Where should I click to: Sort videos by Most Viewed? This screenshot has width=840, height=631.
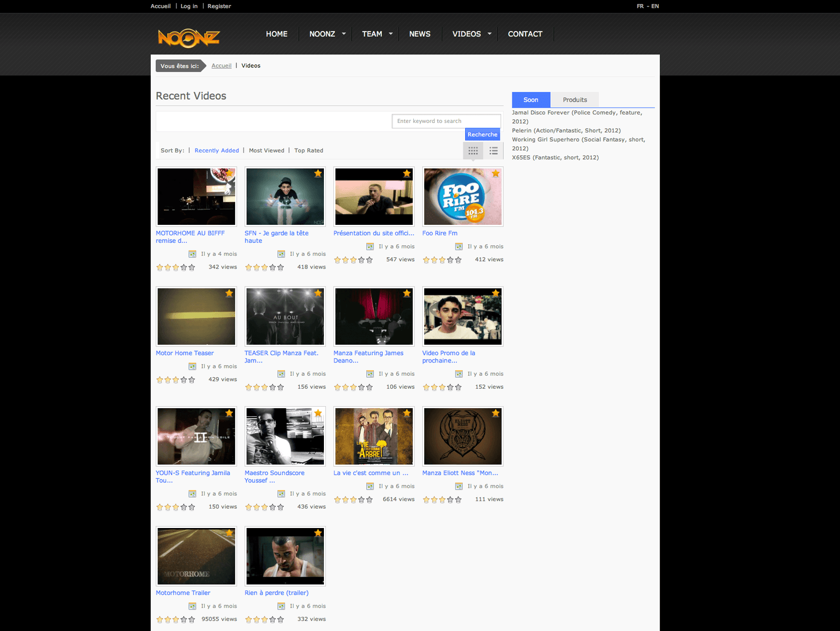click(x=266, y=150)
